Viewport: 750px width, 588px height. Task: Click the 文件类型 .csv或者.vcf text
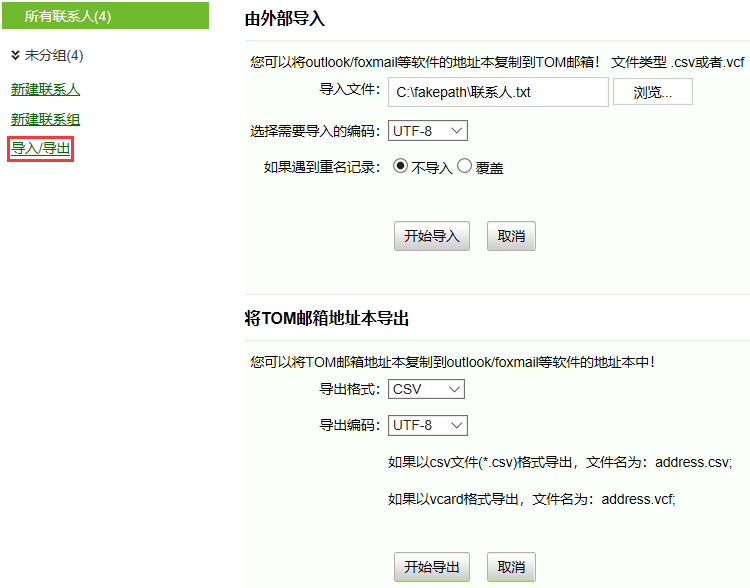pos(678,62)
